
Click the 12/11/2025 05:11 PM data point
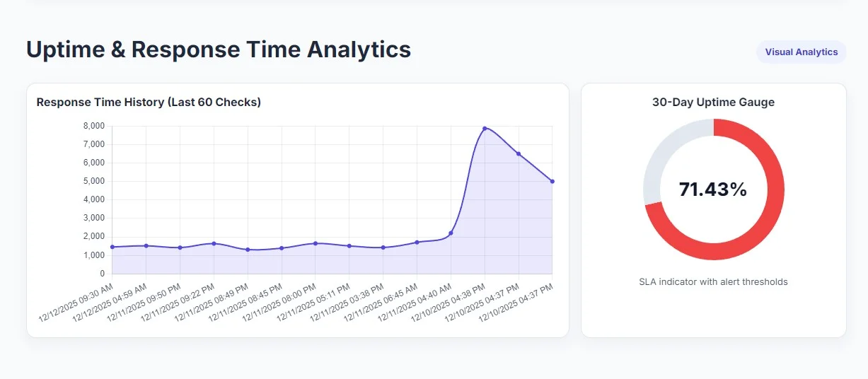click(349, 246)
